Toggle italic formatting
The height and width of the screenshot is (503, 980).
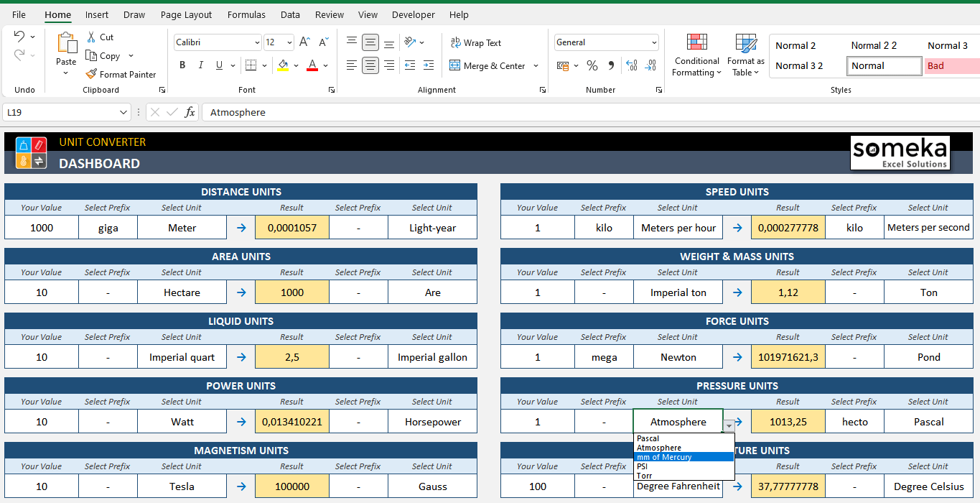pyautogui.click(x=201, y=65)
